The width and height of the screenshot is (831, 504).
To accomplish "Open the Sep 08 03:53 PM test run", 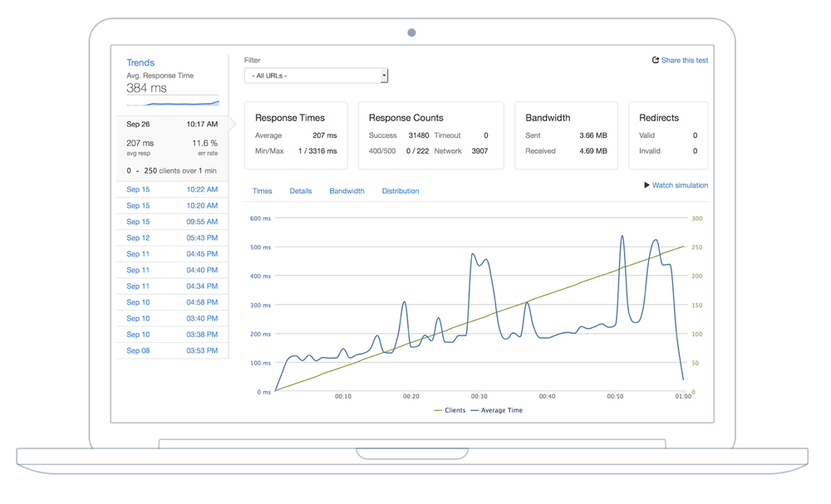I will coord(172,350).
